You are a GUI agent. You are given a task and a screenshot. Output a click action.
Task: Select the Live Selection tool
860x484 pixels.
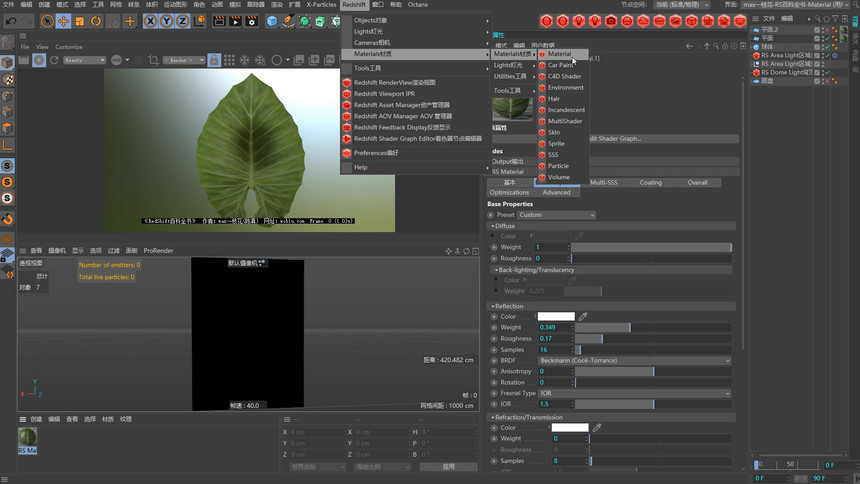click(47, 21)
